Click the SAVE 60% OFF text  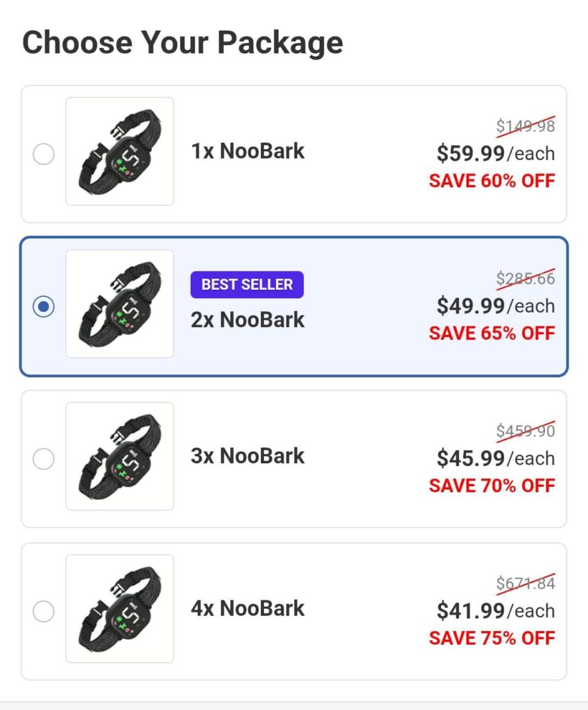click(492, 181)
